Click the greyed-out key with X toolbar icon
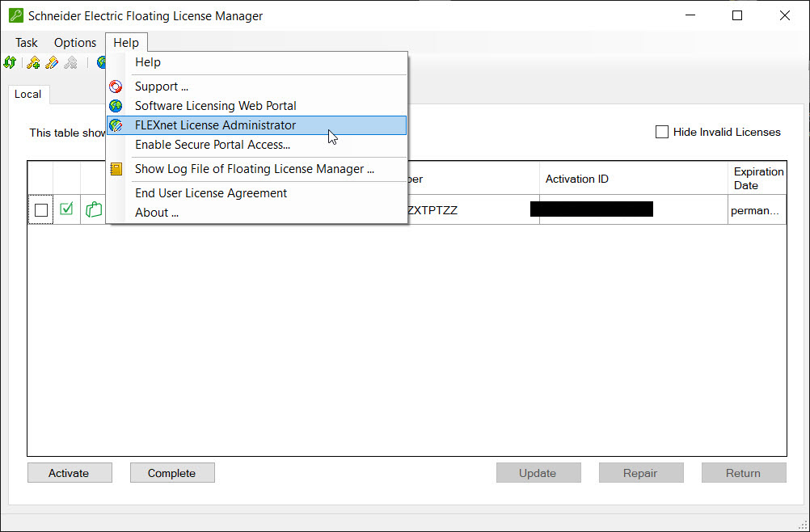 coord(71,63)
